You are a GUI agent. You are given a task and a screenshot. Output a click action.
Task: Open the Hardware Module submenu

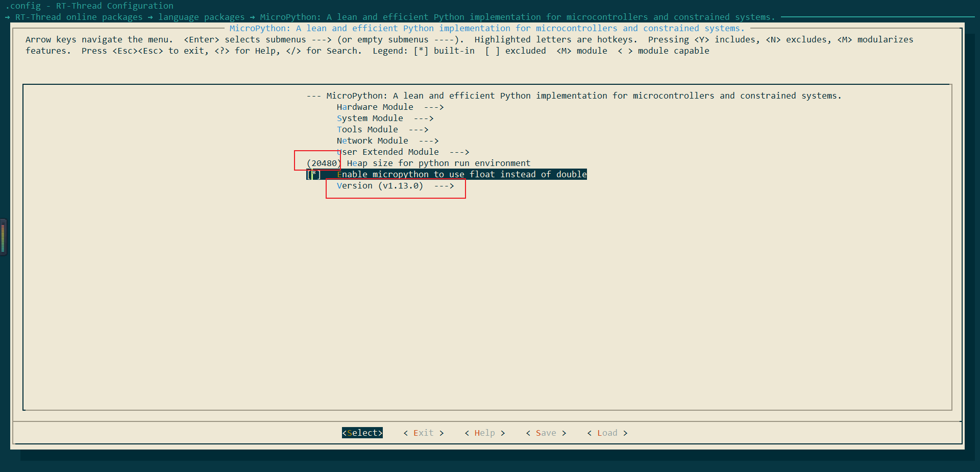[x=390, y=107]
